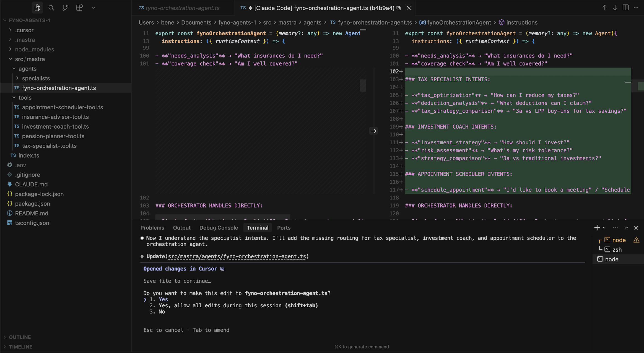Add a new terminal with plus icon
The image size is (644, 353).
click(597, 228)
